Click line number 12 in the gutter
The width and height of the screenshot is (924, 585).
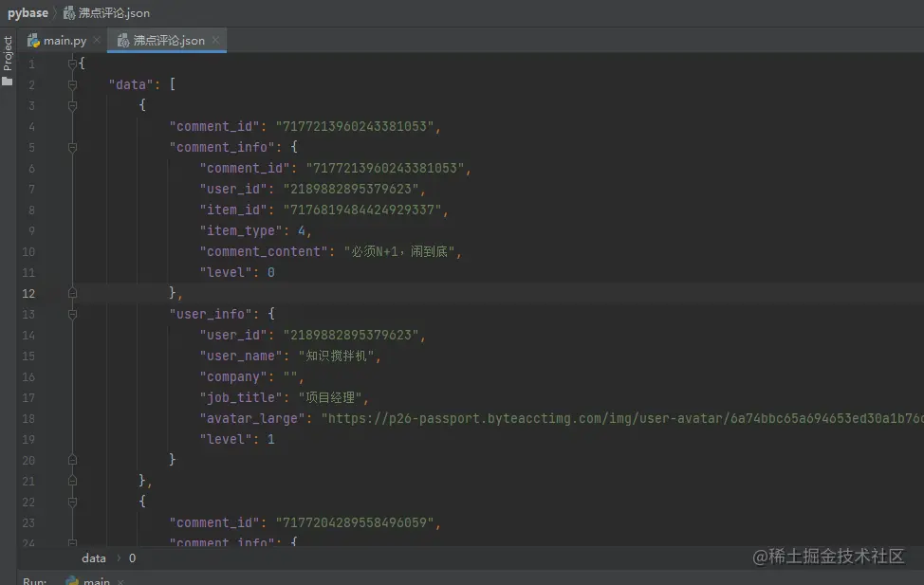click(28, 293)
